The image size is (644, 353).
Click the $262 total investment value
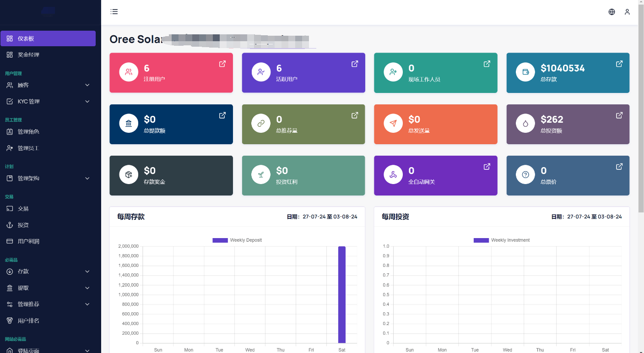point(552,119)
